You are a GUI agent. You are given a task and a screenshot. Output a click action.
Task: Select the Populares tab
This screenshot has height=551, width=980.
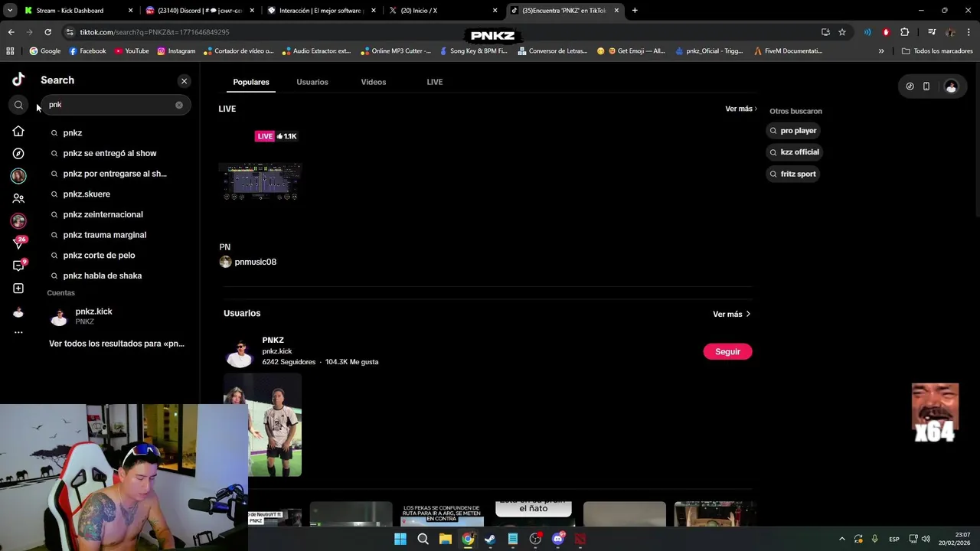251,82
